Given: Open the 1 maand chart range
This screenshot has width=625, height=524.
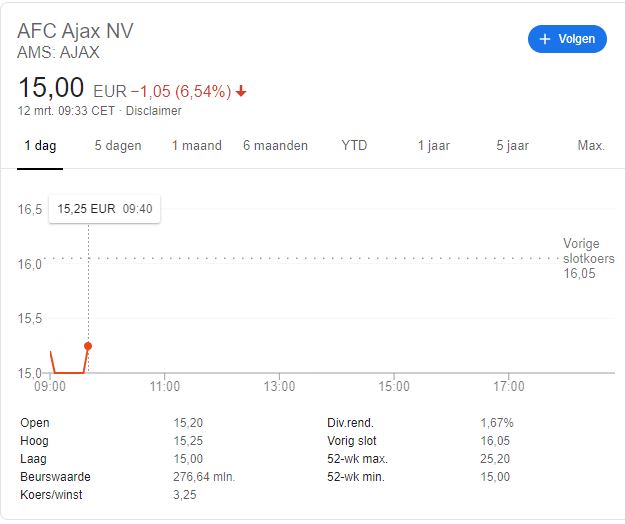Looking at the screenshot, I should click(197, 146).
